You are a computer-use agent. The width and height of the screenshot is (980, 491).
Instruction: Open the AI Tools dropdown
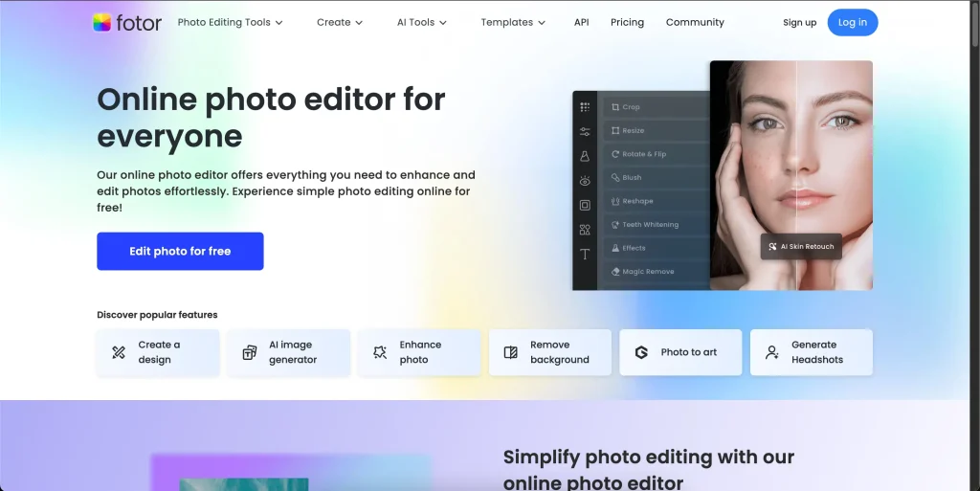[x=422, y=22]
